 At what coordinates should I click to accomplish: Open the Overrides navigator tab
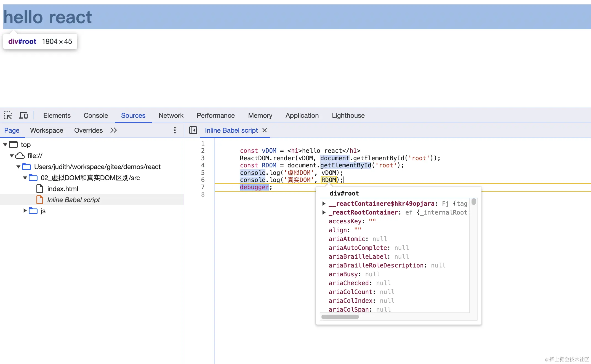point(88,130)
